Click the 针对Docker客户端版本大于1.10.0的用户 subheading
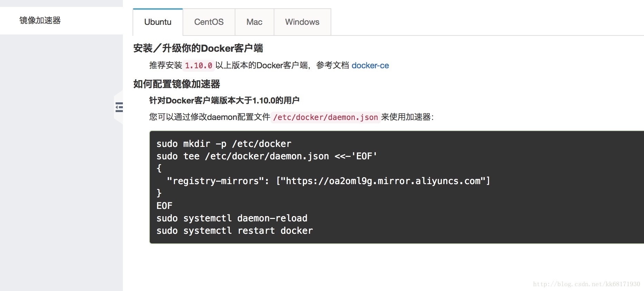644x291 pixels. pyautogui.click(x=224, y=101)
